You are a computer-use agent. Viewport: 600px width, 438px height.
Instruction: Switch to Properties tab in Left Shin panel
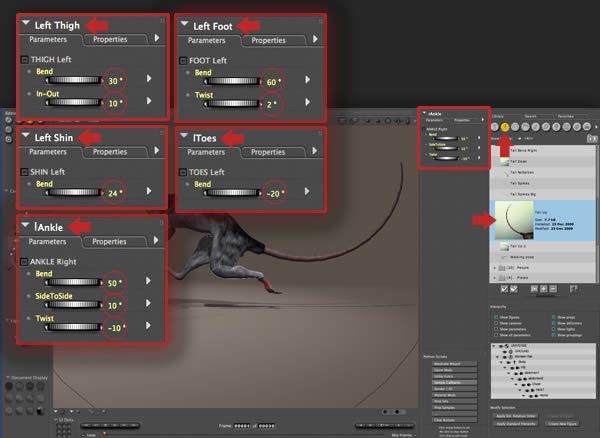(x=110, y=152)
